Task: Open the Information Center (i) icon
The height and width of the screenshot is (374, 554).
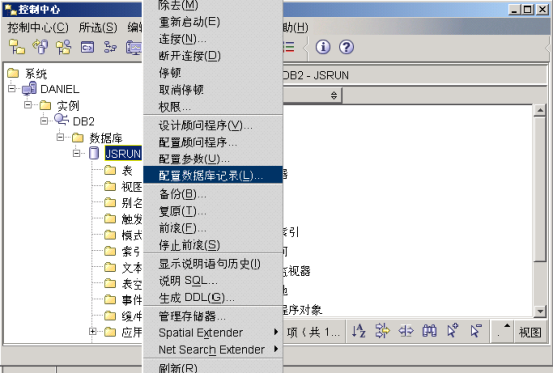Action: click(x=323, y=47)
